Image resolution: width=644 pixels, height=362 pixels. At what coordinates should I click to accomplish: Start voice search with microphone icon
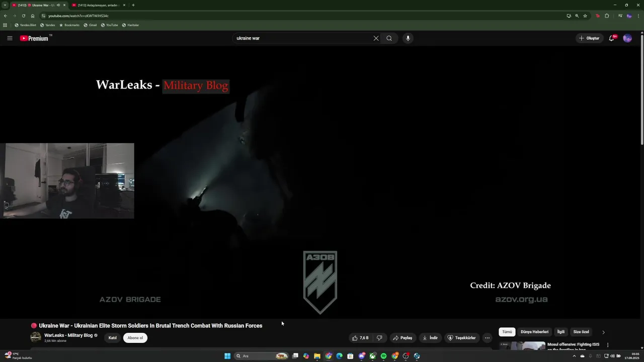click(x=408, y=38)
